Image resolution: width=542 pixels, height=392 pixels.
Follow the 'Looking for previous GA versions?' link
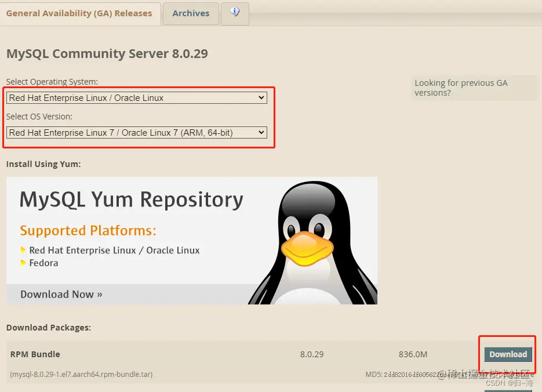(461, 88)
